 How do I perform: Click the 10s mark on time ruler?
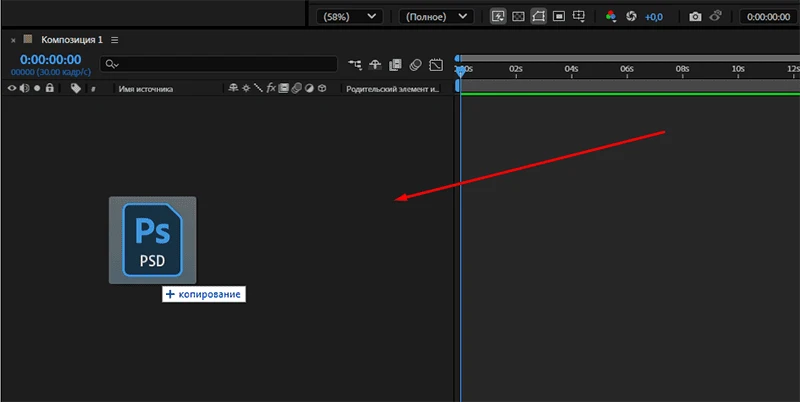pyautogui.click(x=738, y=69)
